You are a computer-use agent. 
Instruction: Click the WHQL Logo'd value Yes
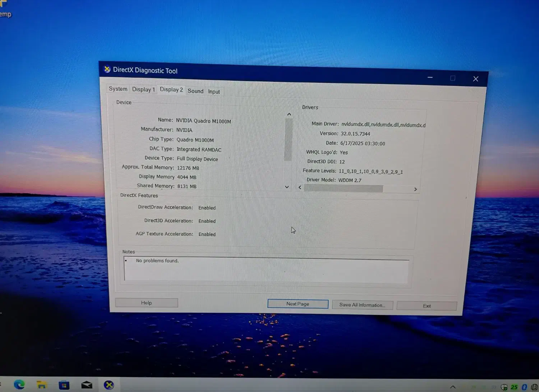pos(344,153)
